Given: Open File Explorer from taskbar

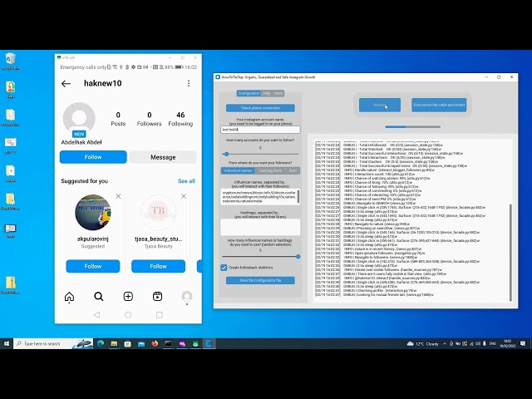Looking at the screenshot, I should point(114,343).
